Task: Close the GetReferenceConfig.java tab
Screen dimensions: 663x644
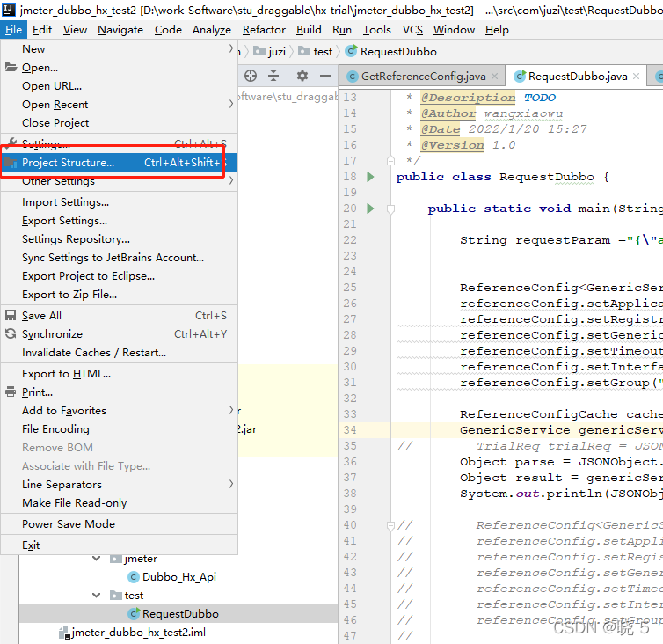Action: 495,77
